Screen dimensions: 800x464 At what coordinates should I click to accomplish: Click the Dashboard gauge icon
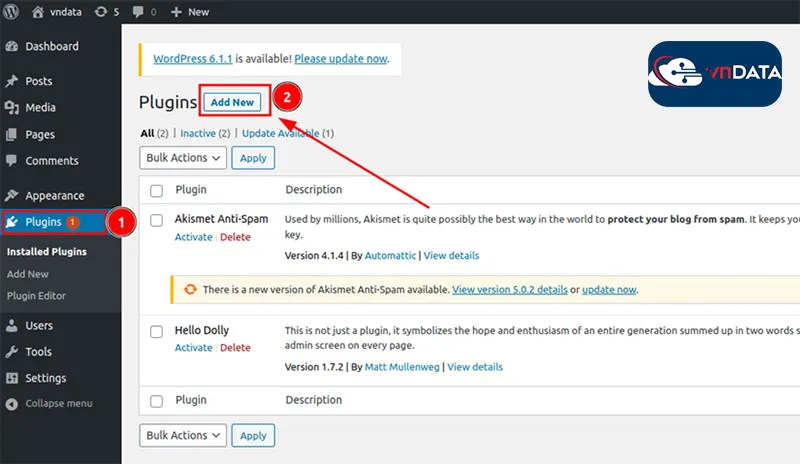[x=12, y=46]
